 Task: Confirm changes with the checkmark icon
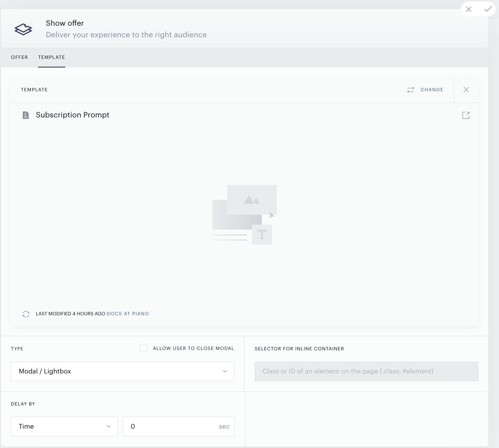[488, 9]
